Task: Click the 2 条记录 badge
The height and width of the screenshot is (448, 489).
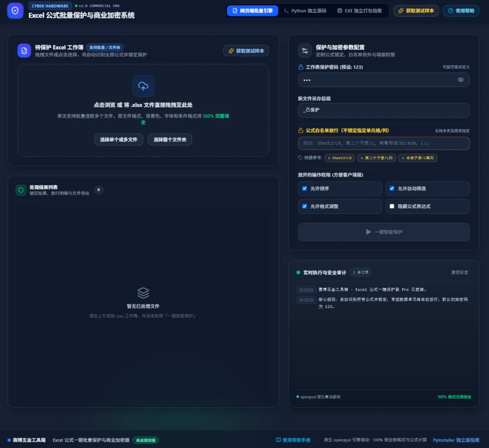Action: pyautogui.click(x=360, y=272)
